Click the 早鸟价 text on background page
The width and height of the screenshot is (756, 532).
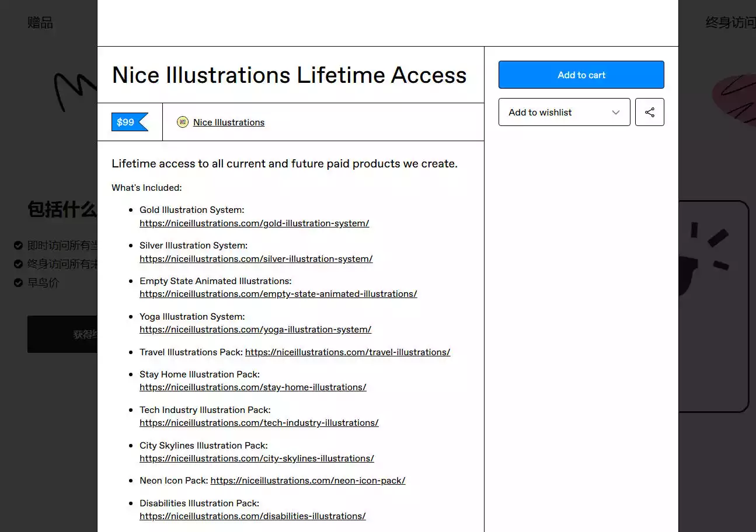[x=43, y=283]
